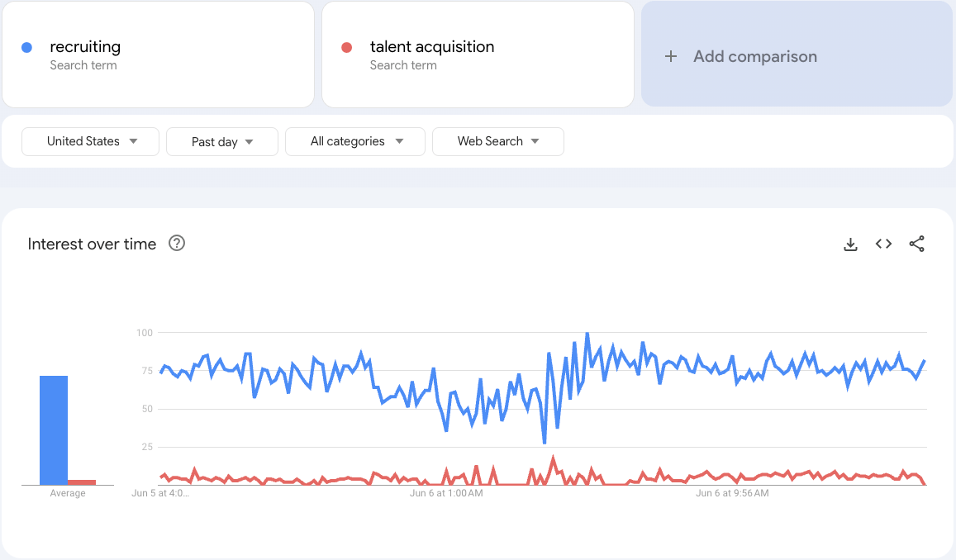Change search type via the Web Search dropdown
The width and height of the screenshot is (956, 560).
point(497,141)
